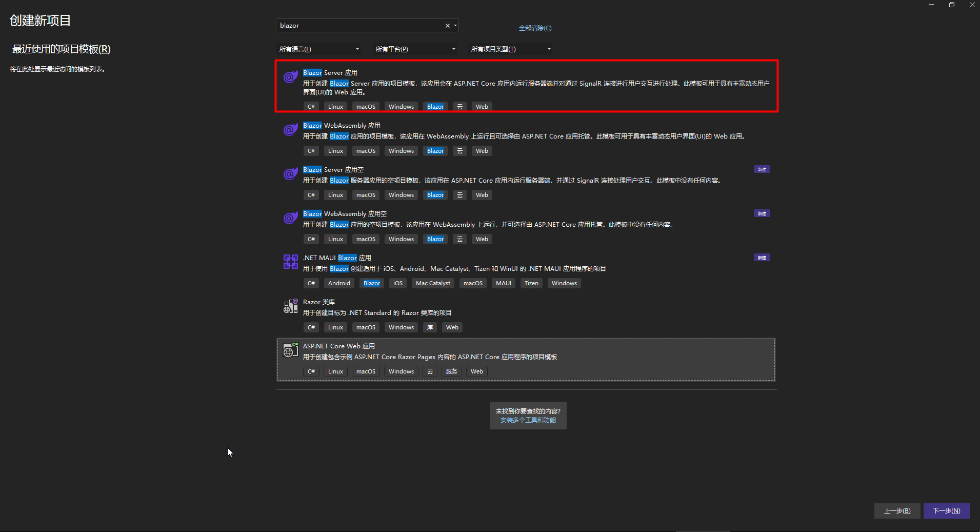Select the .NET MAUI Blazor 应用 title
The image size is (980, 532).
pos(337,258)
